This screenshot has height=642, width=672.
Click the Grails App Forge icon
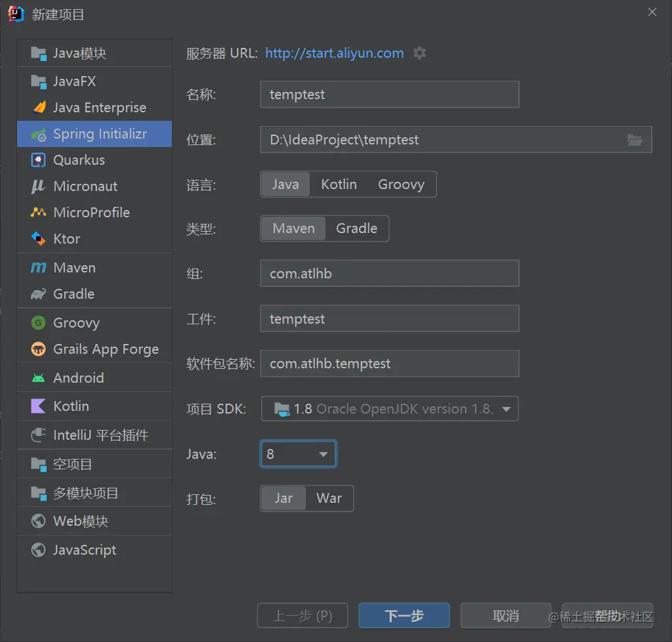38,349
